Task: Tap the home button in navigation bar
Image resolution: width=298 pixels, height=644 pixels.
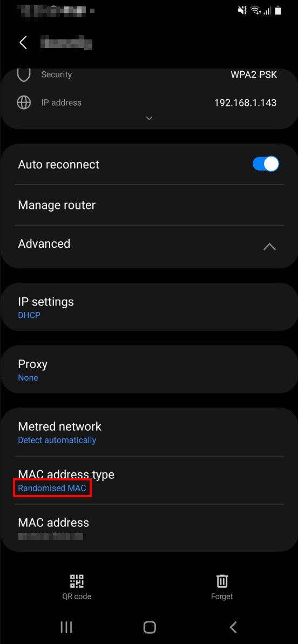Action: (x=150, y=627)
